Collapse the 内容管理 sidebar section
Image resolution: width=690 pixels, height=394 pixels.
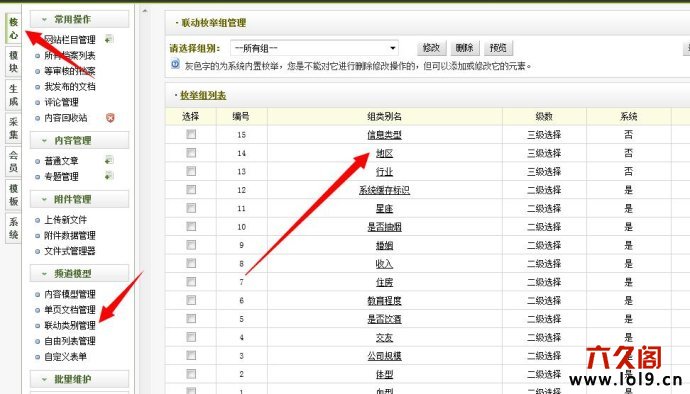79,140
